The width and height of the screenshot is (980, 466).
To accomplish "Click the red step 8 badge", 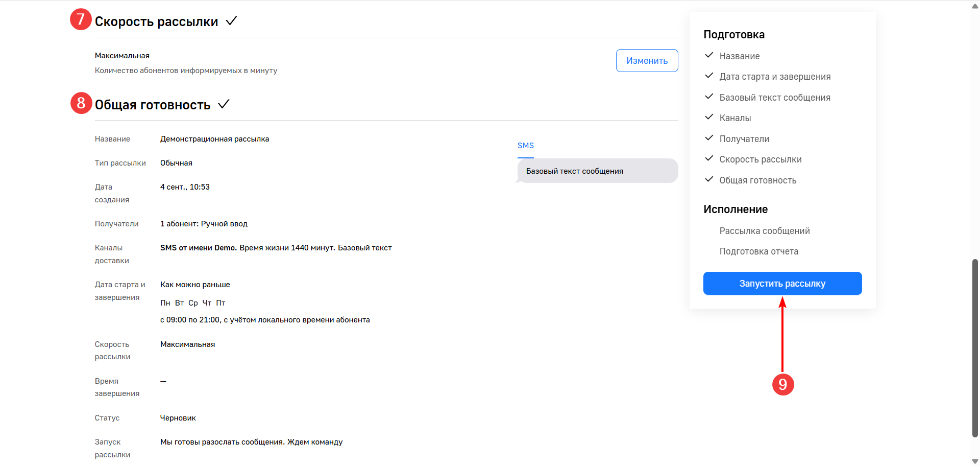I will coord(81,103).
